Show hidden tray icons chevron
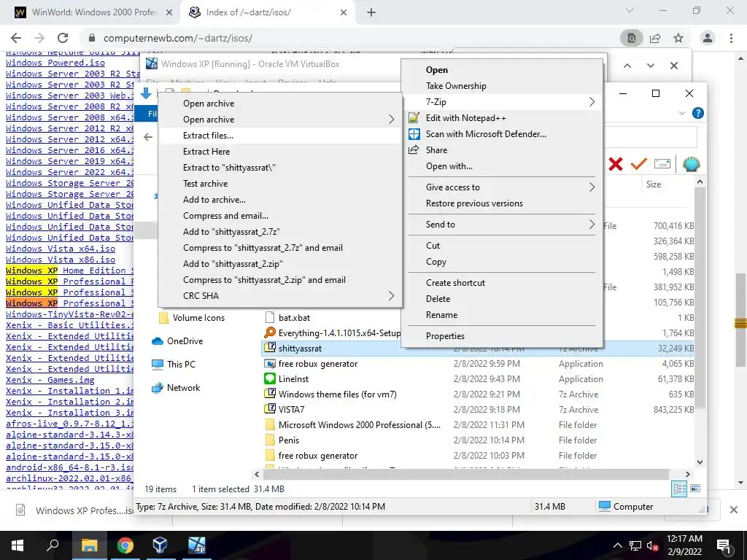 coord(617,545)
